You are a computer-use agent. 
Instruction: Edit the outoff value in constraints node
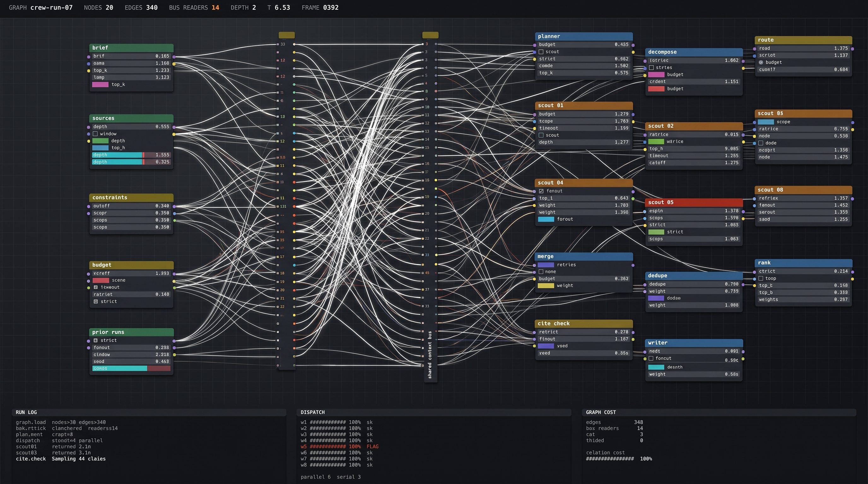pos(132,206)
